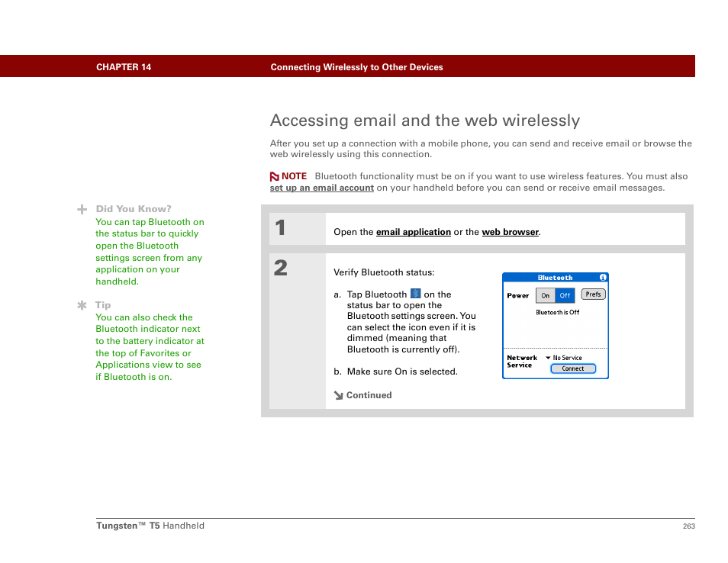Click the 'Bluetooth is Off' status text
The height and width of the screenshot is (563, 728).
pos(558,312)
